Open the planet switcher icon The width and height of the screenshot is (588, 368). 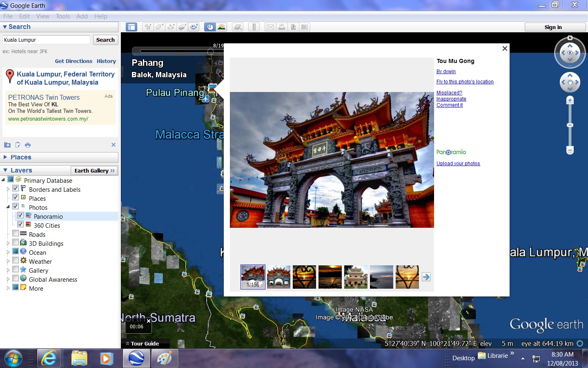click(238, 27)
